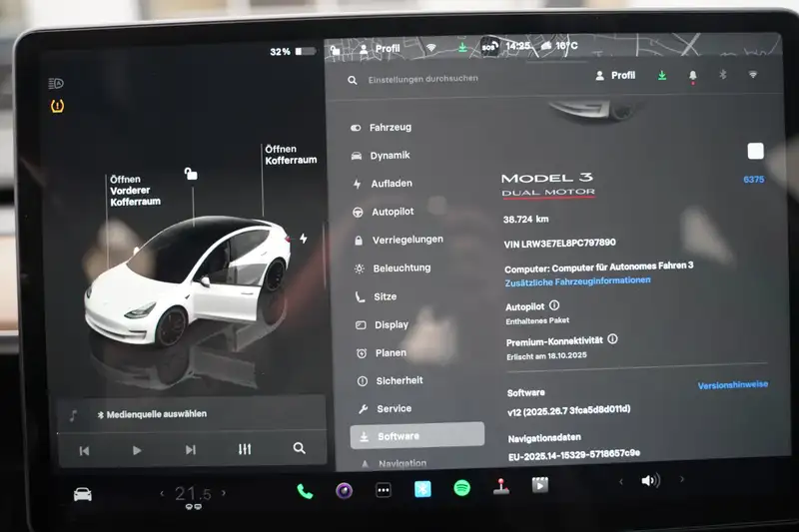Screen dimensions: 799x532
Task: Open the arcade joystick app
Action: pyautogui.click(x=500, y=488)
